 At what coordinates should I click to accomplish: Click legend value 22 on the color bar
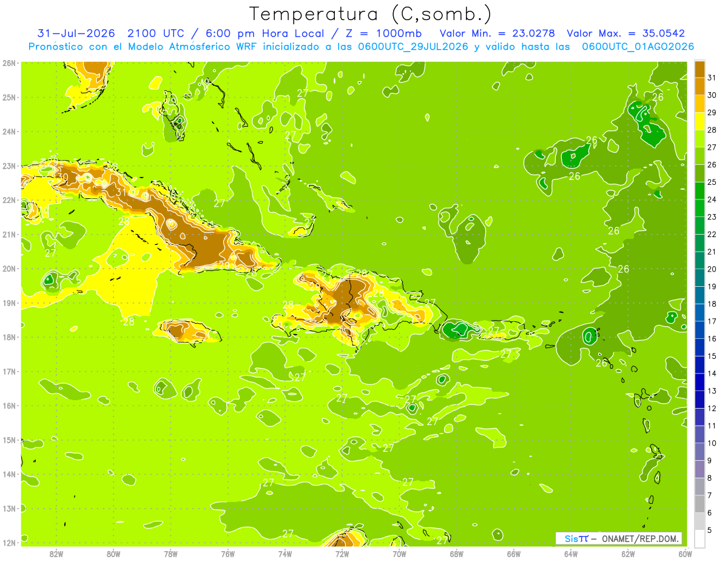712,234
